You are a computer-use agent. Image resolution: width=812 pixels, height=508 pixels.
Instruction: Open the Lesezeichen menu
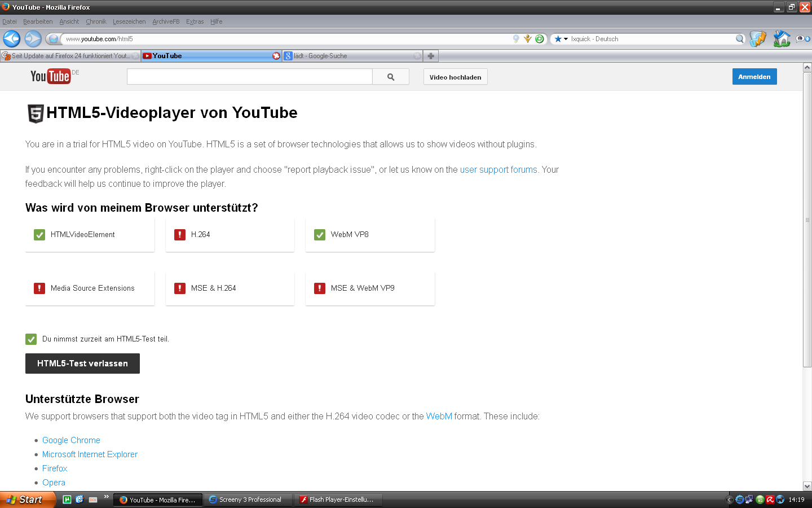[129, 21]
